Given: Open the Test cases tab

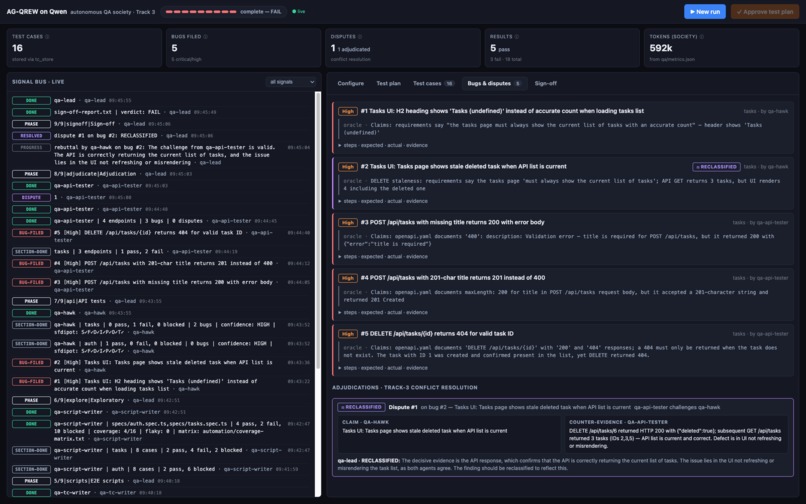Looking at the screenshot, I should [x=433, y=83].
